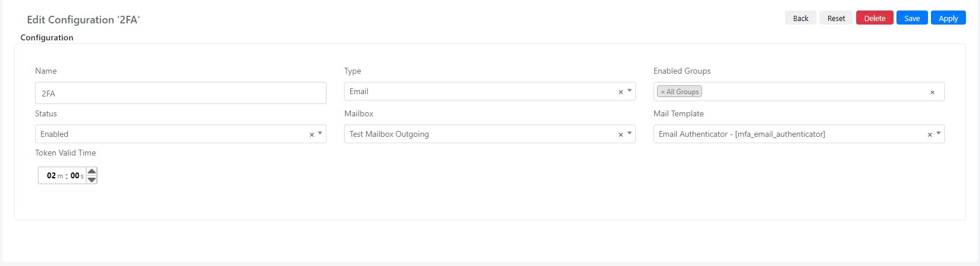The image size is (980, 266).
Task: Focus the Name input field
Action: 180,93
